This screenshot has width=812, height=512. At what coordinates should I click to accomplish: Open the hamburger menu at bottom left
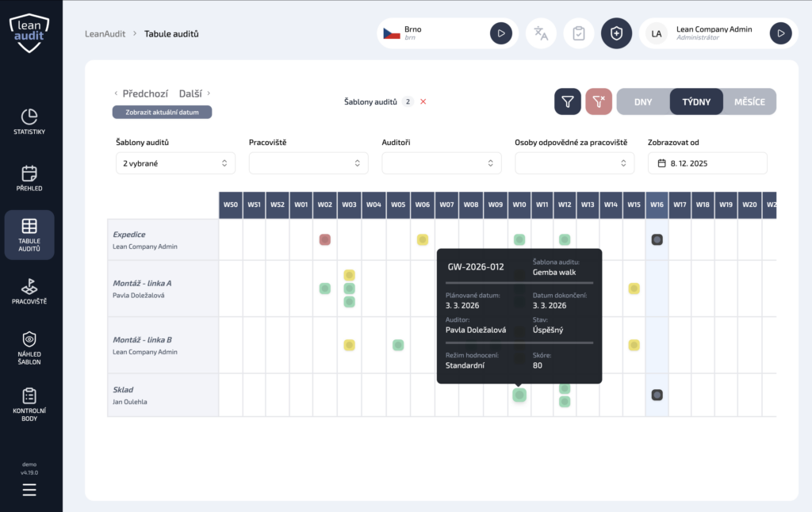click(29, 490)
